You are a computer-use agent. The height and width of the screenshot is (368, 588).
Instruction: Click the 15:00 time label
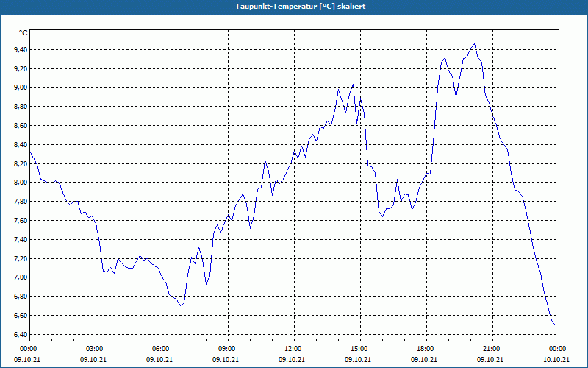[360, 349]
